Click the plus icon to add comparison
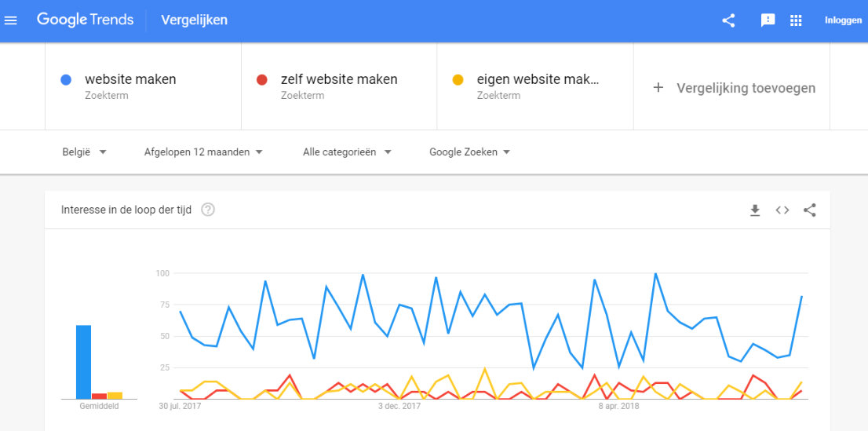The image size is (868, 431). point(658,87)
